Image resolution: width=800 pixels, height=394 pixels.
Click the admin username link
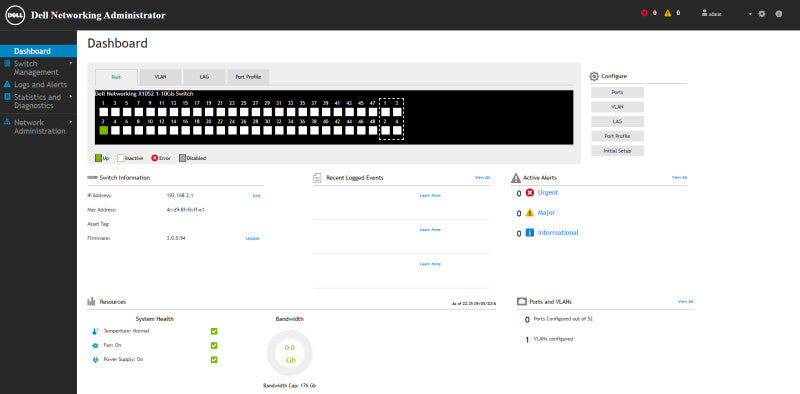click(x=715, y=14)
